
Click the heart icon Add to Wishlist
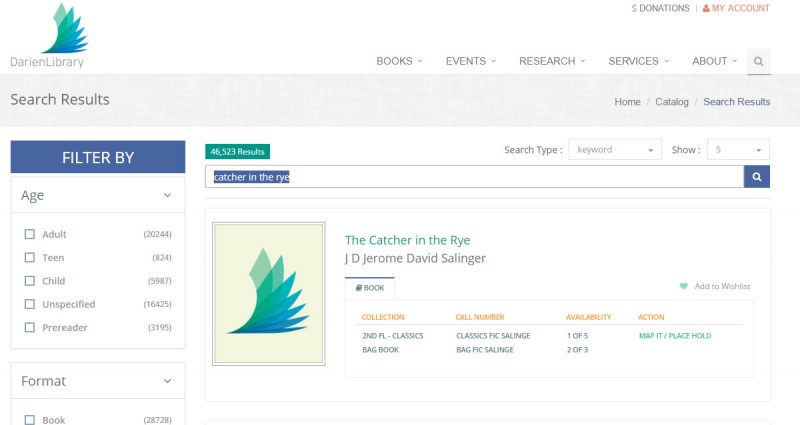(684, 286)
